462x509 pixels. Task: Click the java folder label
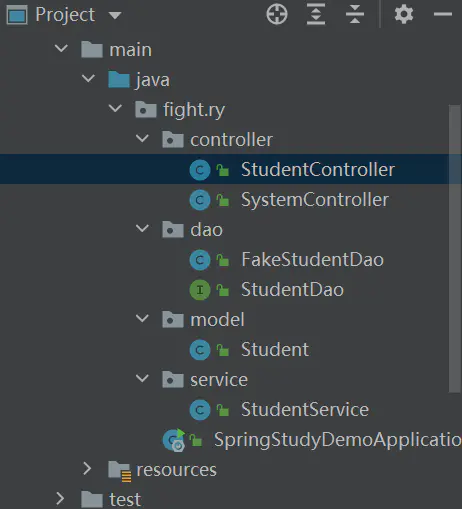153,81
